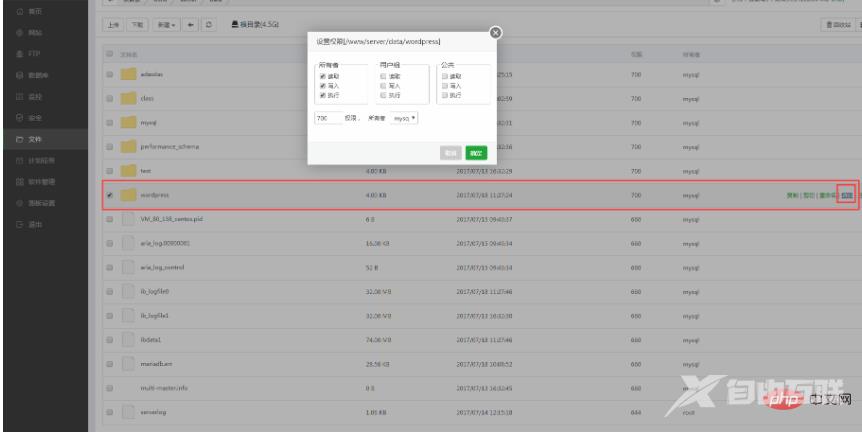Enable public execute permission checkbox
This screenshot has height=432, width=862.
click(x=444, y=95)
